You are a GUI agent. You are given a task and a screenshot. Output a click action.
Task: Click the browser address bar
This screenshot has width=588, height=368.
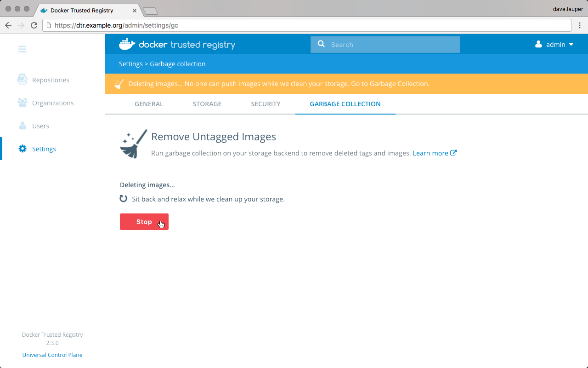[x=308, y=25]
